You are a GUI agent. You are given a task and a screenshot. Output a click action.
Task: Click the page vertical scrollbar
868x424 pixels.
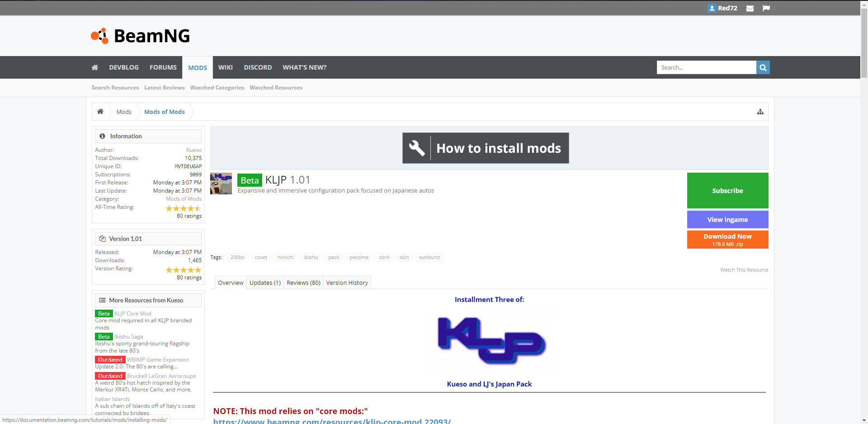pos(864,43)
